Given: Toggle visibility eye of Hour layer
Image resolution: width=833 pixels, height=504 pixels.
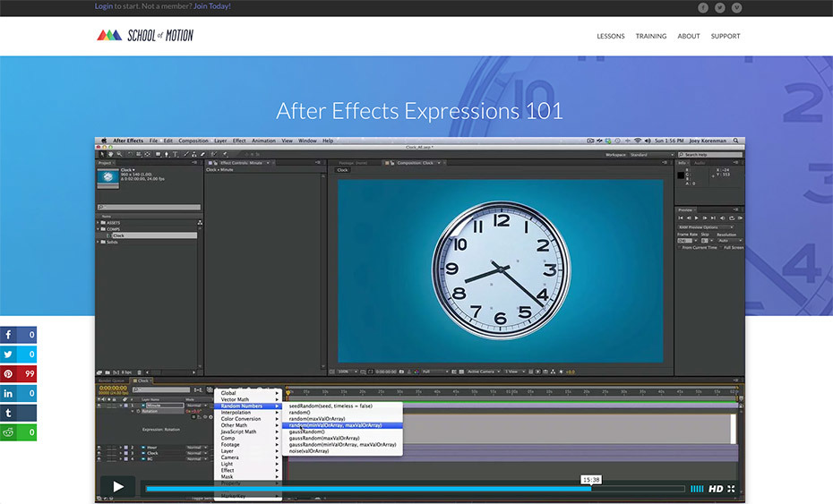Looking at the screenshot, I should [x=99, y=448].
